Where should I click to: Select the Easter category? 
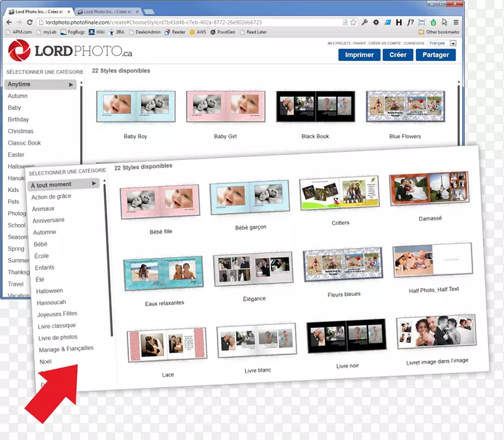(x=16, y=154)
